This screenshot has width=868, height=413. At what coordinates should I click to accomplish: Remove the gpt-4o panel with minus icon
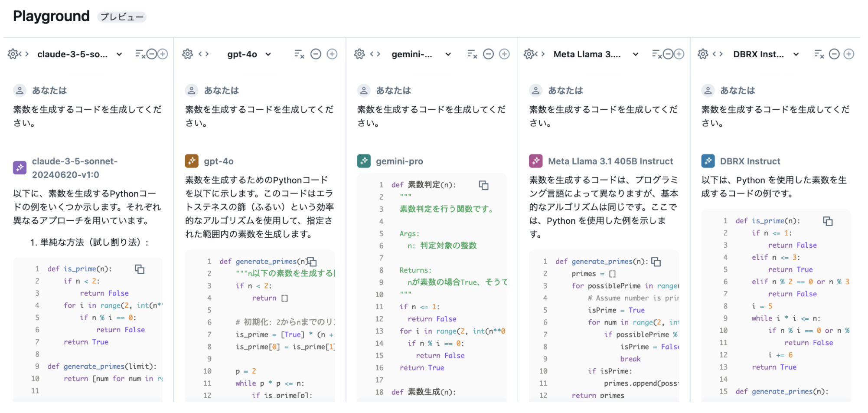click(x=316, y=54)
